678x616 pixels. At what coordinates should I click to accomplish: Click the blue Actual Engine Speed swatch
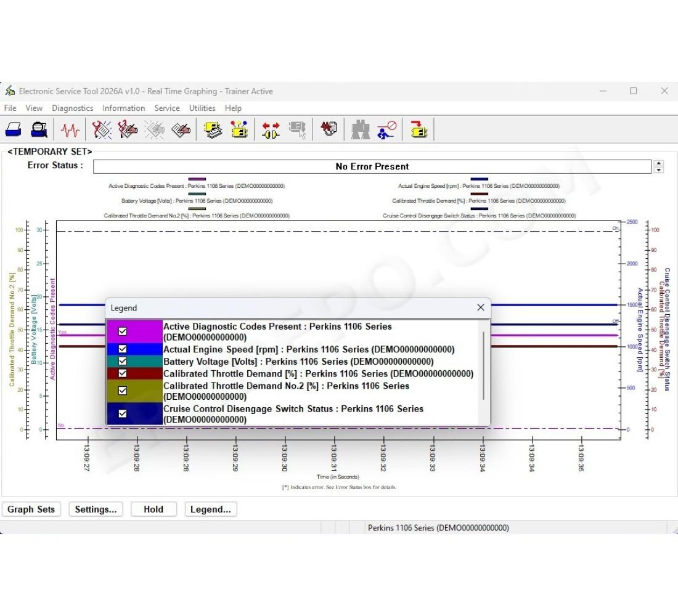click(134, 349)
